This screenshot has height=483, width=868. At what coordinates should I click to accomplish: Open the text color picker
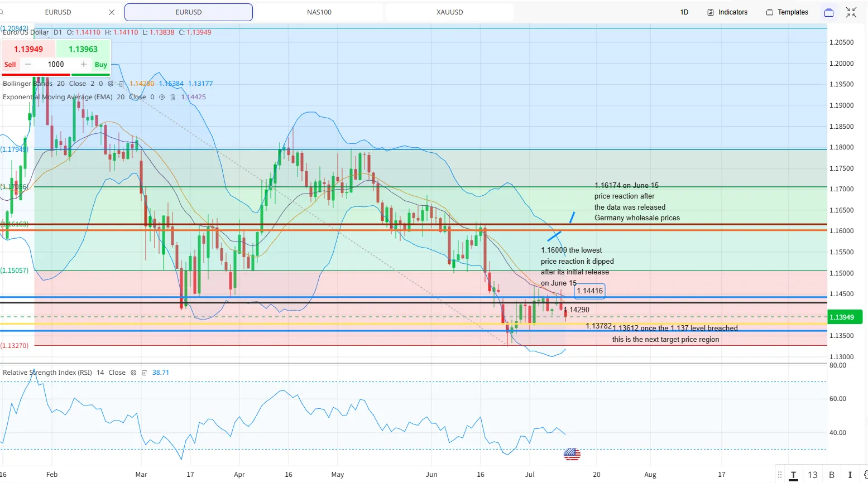793,475
